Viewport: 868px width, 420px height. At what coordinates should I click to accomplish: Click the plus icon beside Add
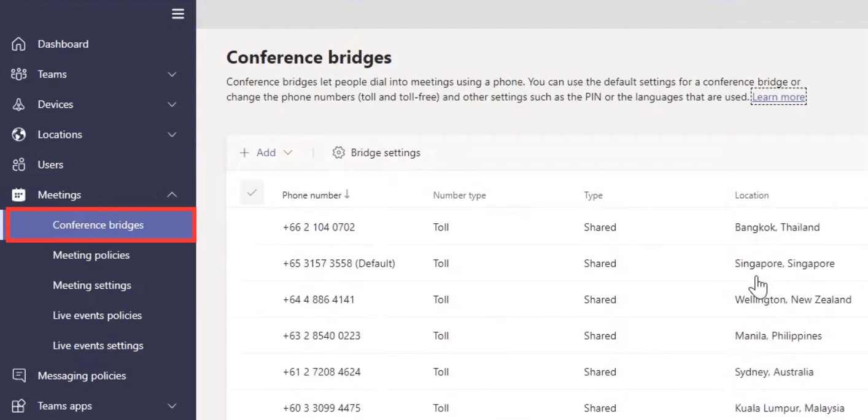point(244,153)
